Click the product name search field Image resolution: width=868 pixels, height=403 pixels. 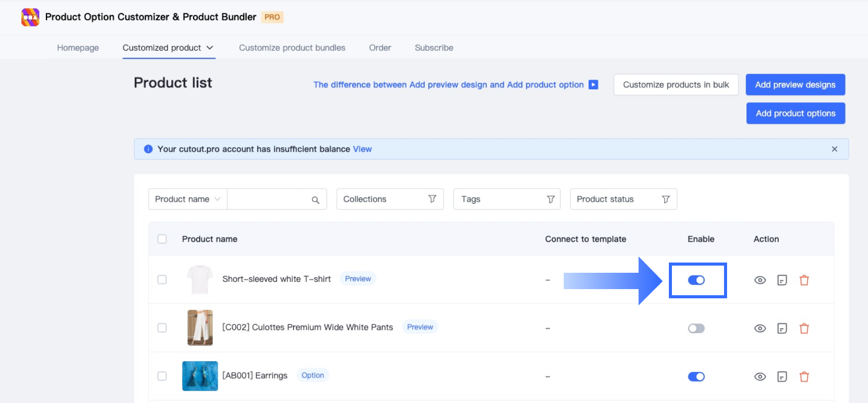[x=268, y=199]
